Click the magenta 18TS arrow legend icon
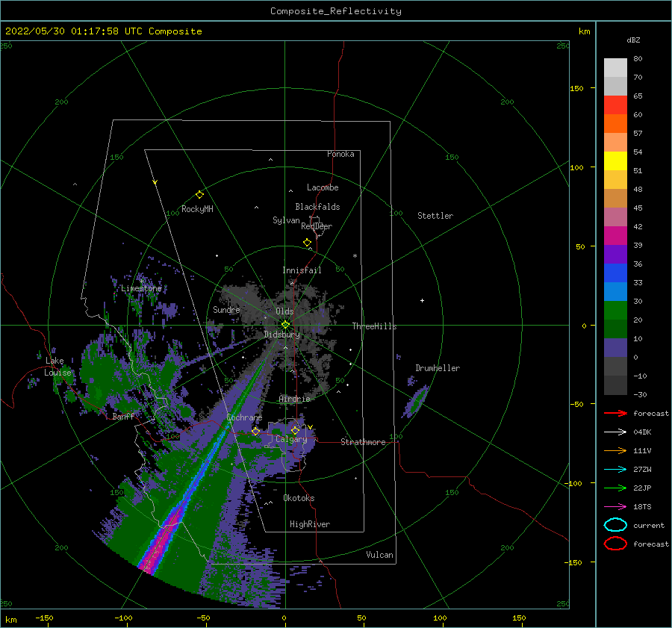672x628 pixels. pyautogui.click(x=615, y=507)
